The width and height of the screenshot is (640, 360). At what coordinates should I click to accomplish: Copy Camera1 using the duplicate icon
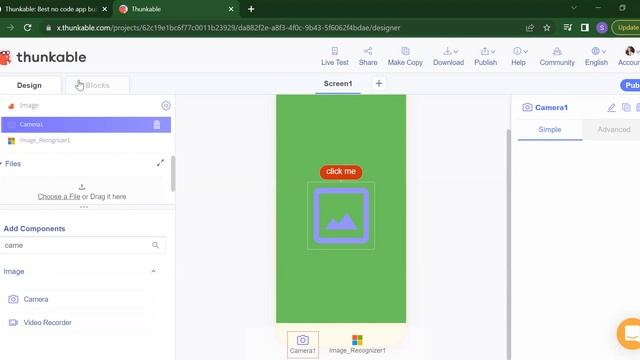626,107
